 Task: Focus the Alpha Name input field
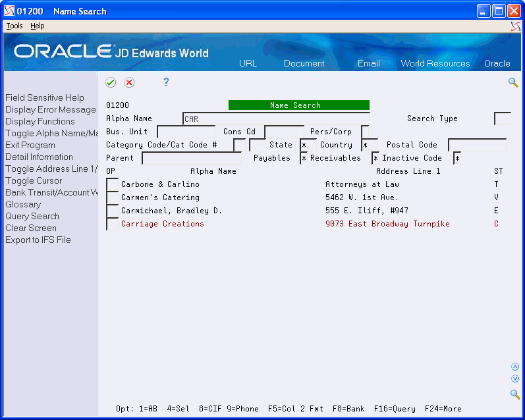coord(276,118)
